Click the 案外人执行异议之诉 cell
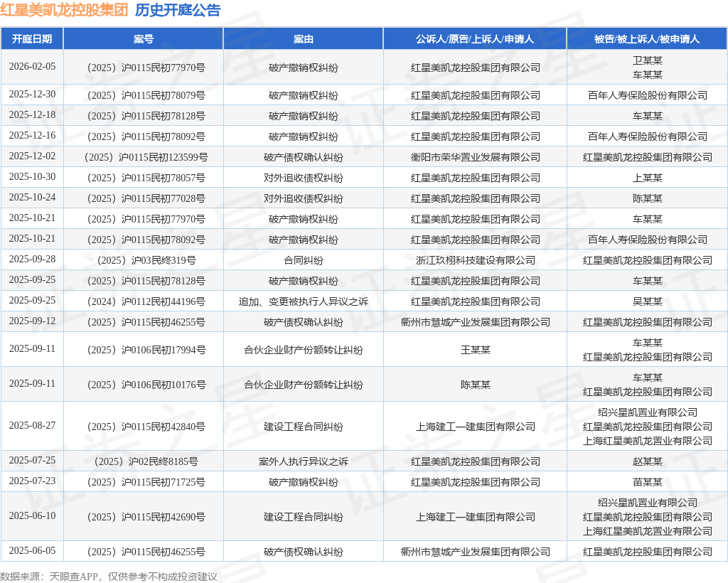 point(303,461)
